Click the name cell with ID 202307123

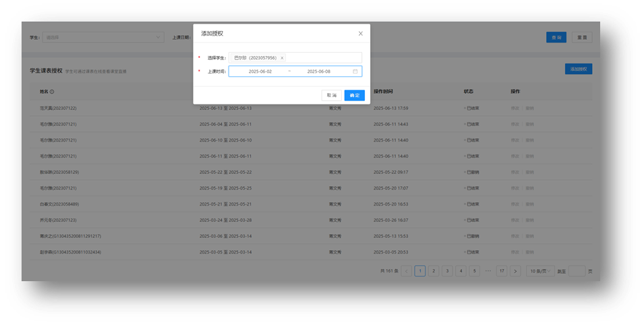click(x=58, y=220)
